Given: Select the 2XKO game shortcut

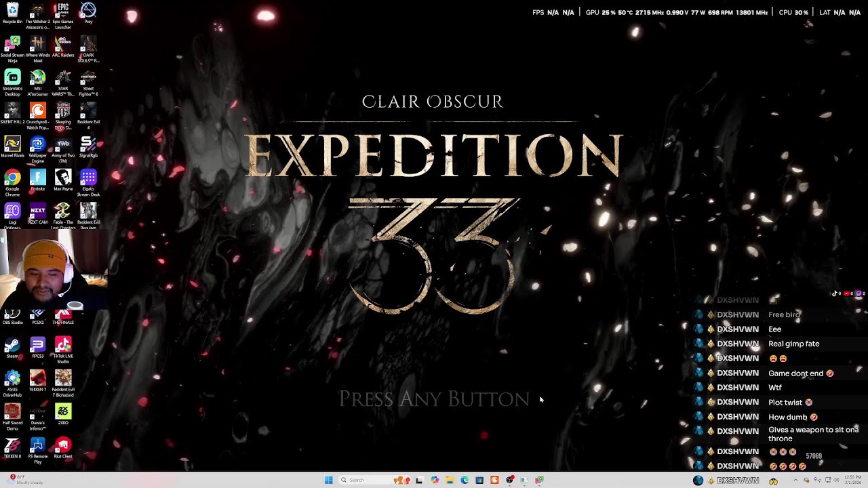Looking at the screenshot, I should coord(63,415).
